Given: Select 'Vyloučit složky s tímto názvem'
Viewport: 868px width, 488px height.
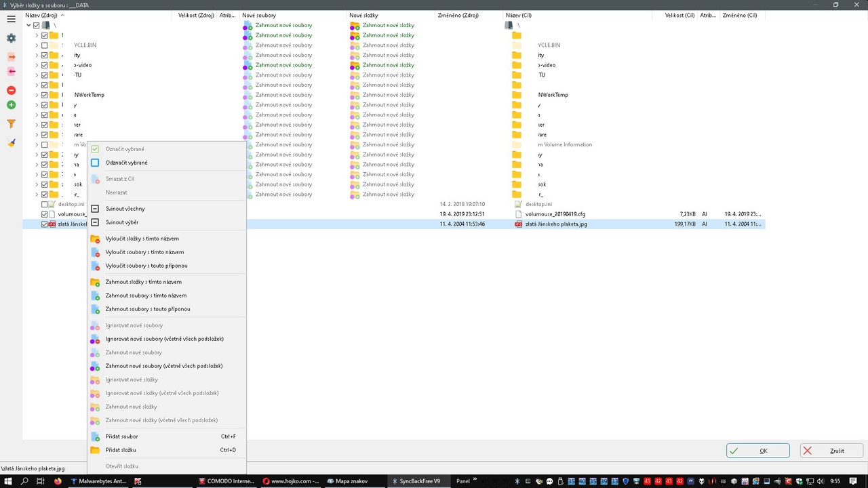Looking at the screenshot, I should [167, 239].
